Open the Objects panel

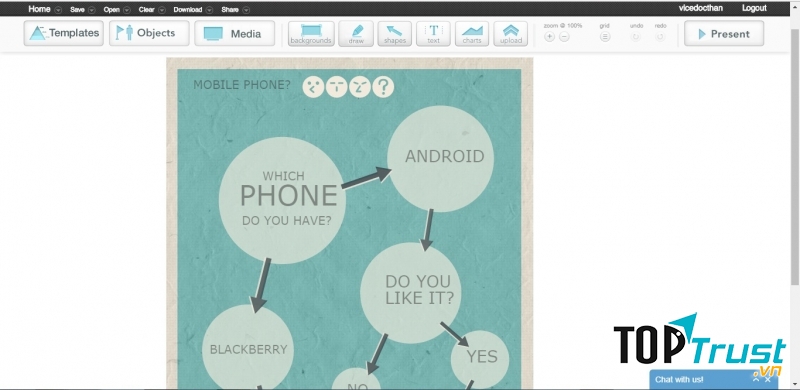pos(149,33)
